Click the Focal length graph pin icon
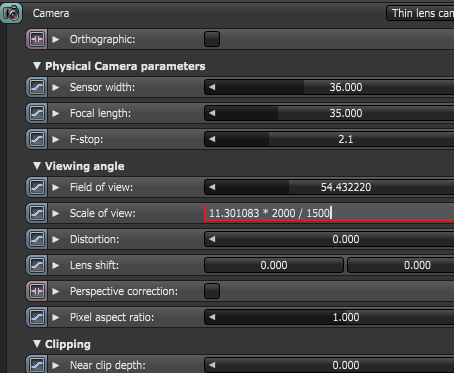 [37, 113]
